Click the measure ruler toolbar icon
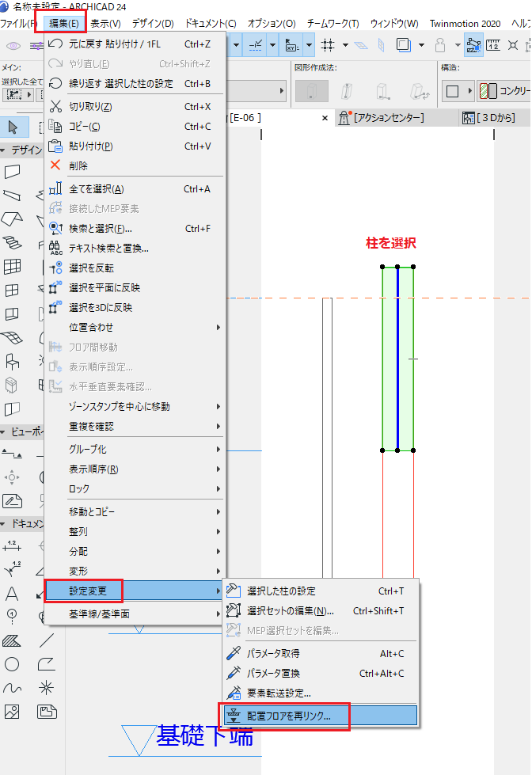Image resolution: width=532 pixels, height=775 pixels. coord(493,45)
